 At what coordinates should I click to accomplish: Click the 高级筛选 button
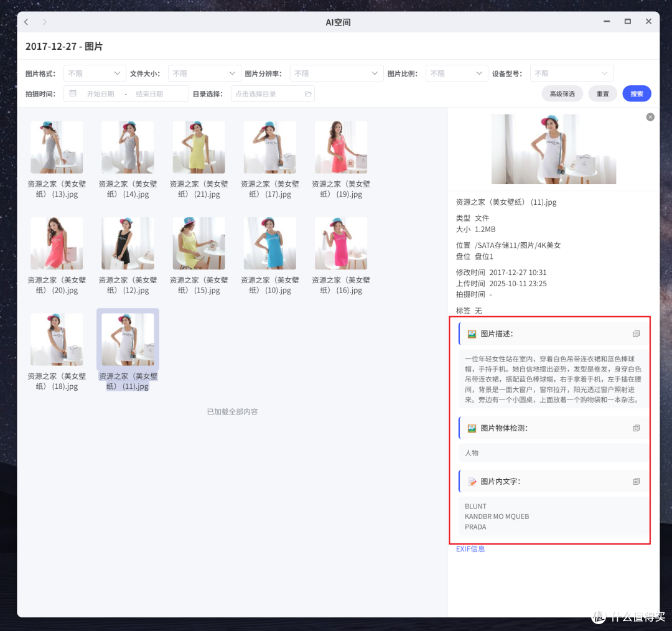click(562, 93)
